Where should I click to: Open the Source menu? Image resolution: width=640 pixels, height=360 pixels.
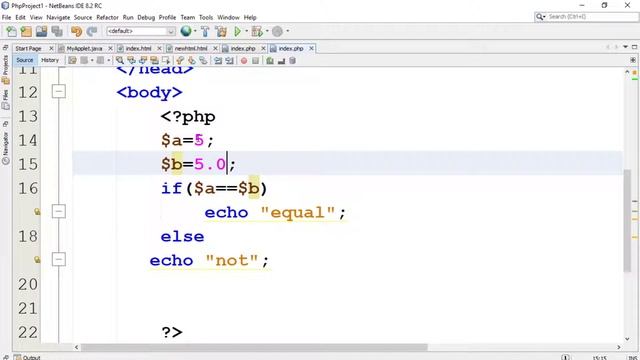point(83,18)
